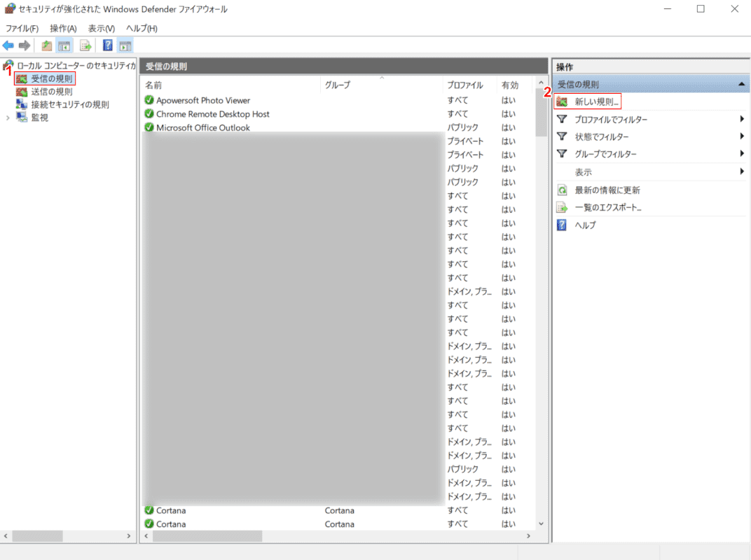Open the ヘルプ(H) menu
This screenshot has width=751, height=560.
(142, 28)
